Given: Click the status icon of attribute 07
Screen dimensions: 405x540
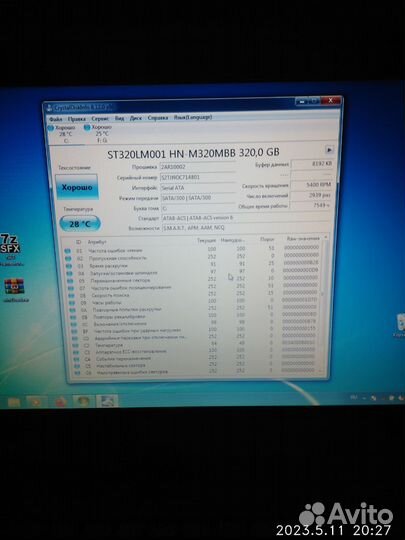Looking at the screenshot, I should pyautogui.click(x=71, y=288).
